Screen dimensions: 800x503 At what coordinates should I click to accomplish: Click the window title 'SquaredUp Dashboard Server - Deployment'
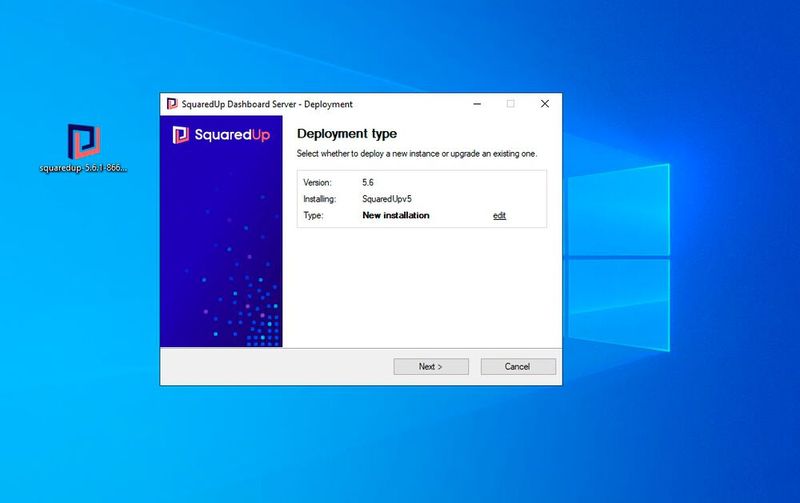point(267,104)
